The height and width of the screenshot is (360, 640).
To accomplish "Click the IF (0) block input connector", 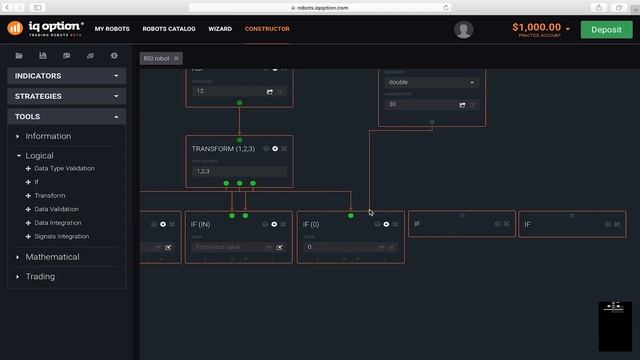I will [351, 216].
